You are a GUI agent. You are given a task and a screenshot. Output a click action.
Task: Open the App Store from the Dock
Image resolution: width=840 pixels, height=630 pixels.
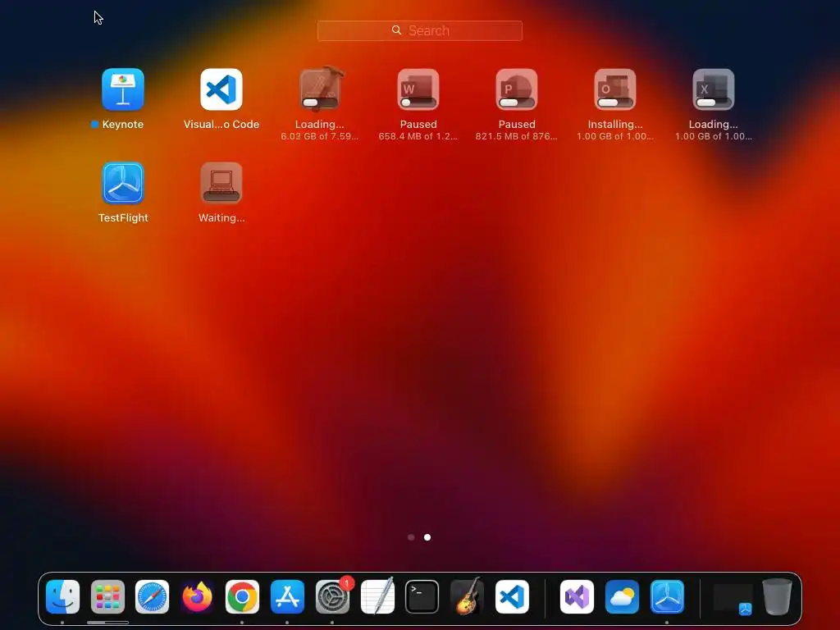tap(287, 597)
